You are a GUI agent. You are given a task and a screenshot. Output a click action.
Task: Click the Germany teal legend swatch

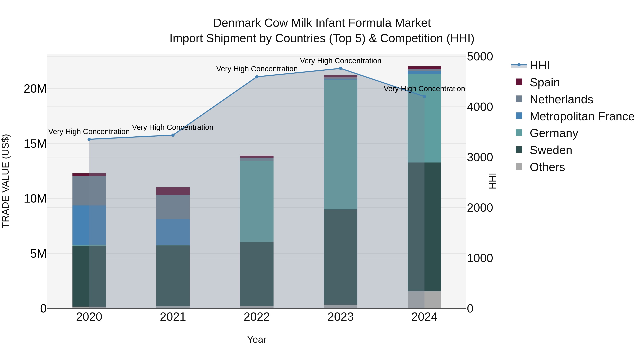(x=519, y=133)
